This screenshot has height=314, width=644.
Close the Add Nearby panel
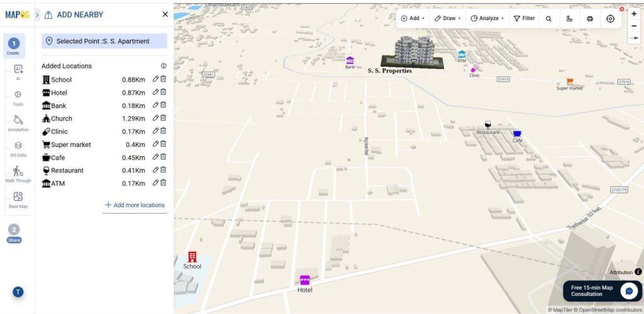165,14
